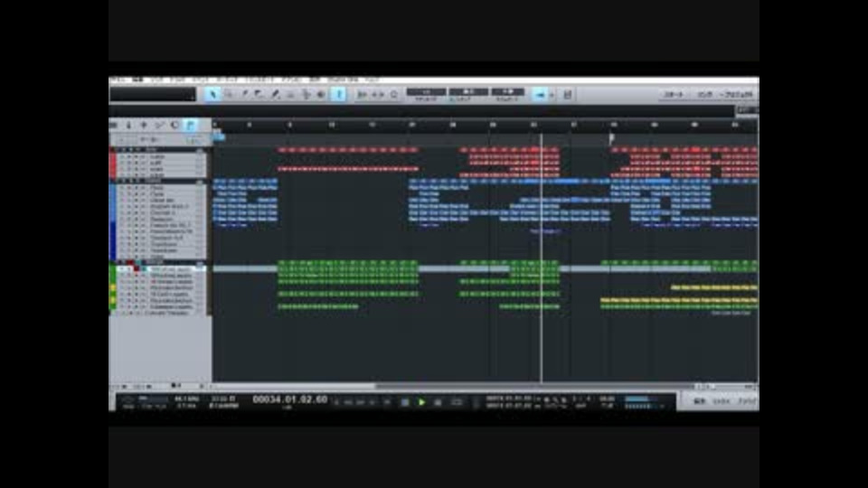Select the Paint pencil tool
868x488 pixels.
click(275, 95)
